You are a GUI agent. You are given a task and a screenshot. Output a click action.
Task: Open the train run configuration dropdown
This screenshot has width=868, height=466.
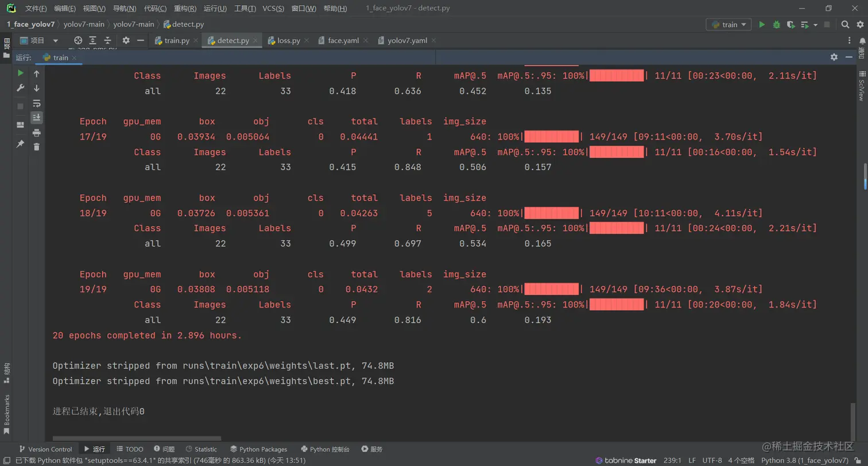(x=728, y=25)
